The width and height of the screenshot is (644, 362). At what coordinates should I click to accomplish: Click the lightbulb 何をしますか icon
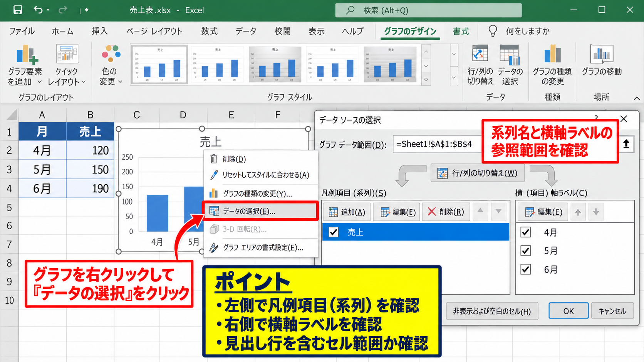pyautogui.click(x=493, y=31)
